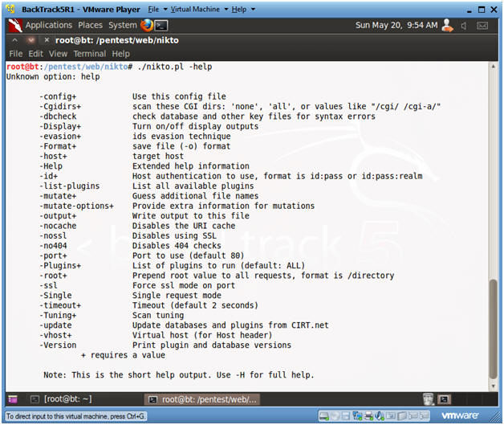Image resolution: width=504 pixels, height=425 pixels.
Task: Launch Firefox from the top panel
Action: [x=147, y=25]
